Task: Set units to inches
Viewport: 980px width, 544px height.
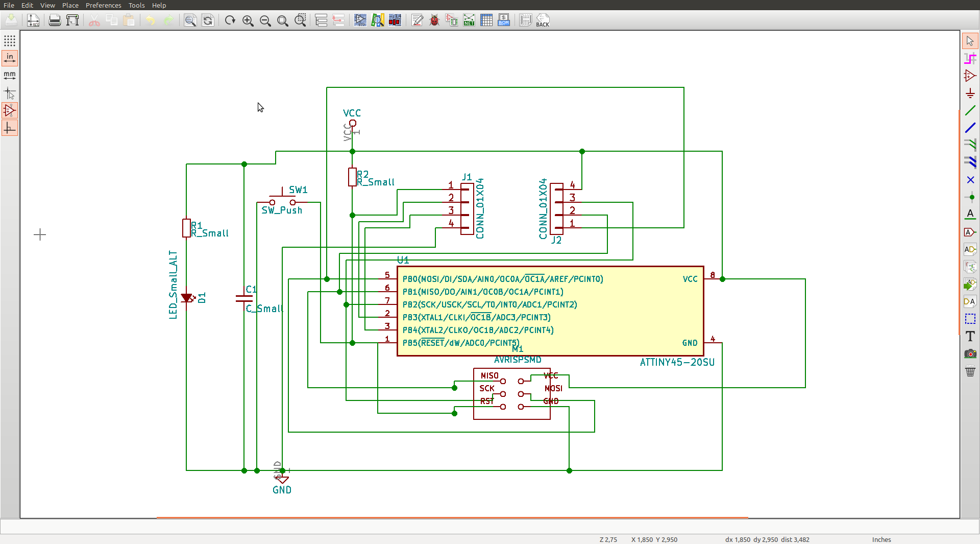Action: pyautogui.click(x=10, y=58)
